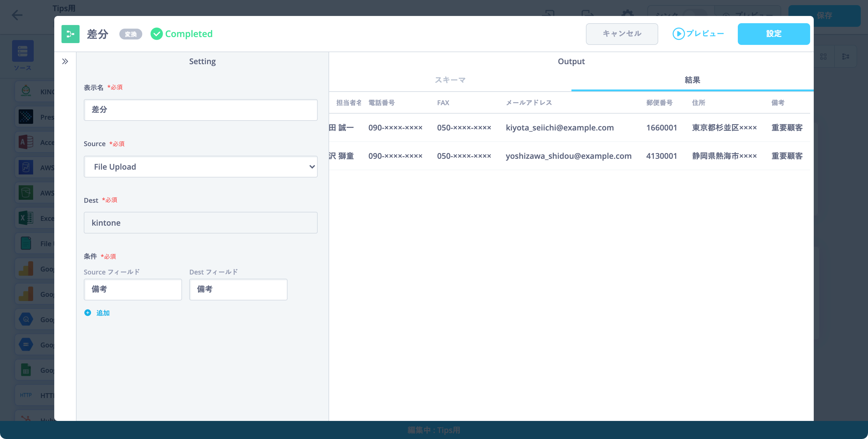This screenshot has width=868, height=439.
Task: Click the Dest kintone input field
Action: (200, 223)
